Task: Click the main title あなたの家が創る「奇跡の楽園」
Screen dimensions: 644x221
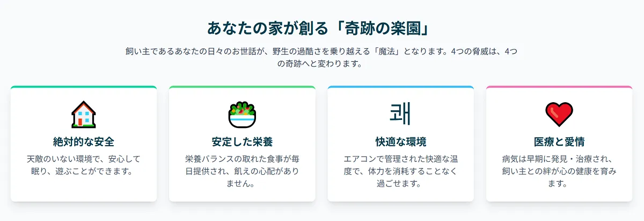Action: pos(321,27)
